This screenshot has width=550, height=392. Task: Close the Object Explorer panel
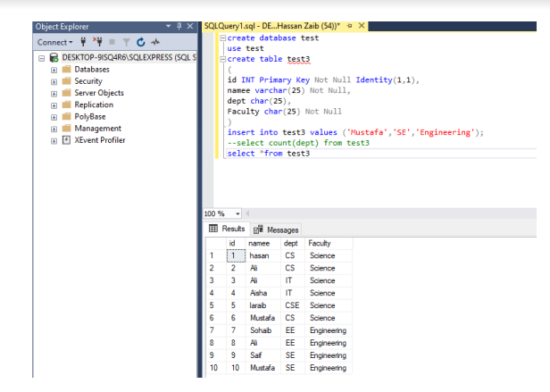point(190,26)
